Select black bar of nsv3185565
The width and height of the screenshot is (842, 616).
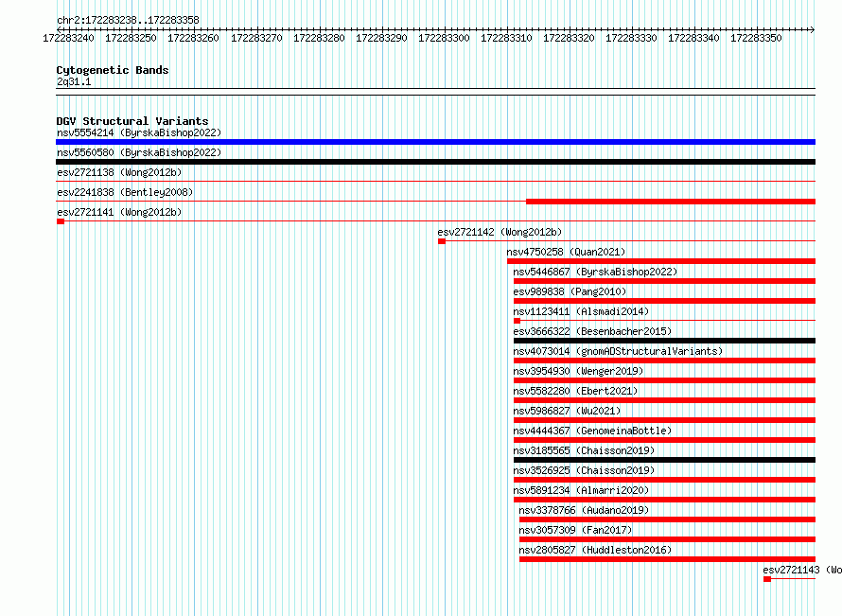[x=664, y=460]
